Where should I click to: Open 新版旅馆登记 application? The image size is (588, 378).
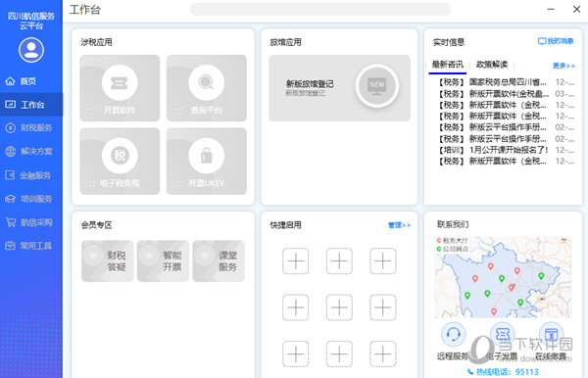[339, 88]
